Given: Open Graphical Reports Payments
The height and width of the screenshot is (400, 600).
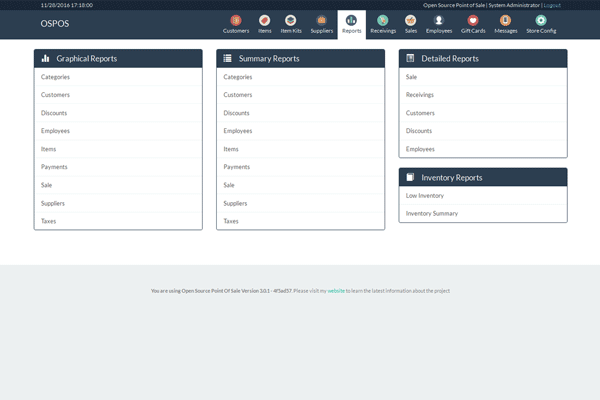Looking at the screenshot, I should tap(118, 167).
